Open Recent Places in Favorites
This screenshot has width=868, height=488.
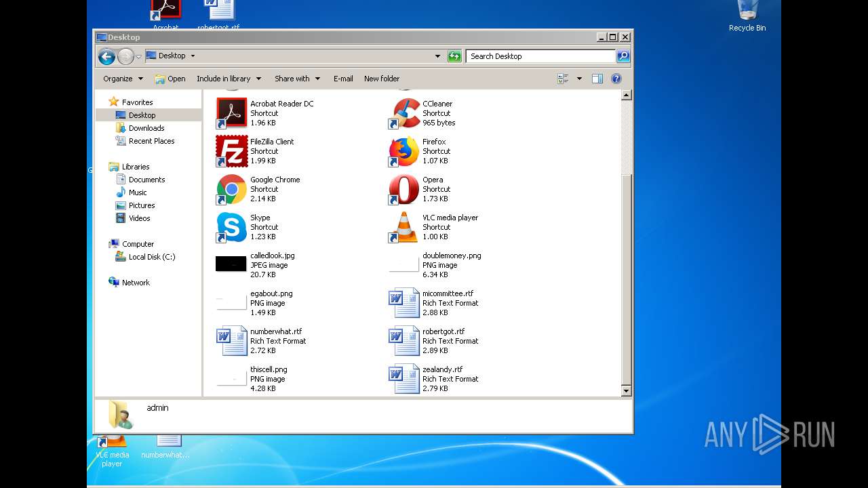click(x=151, y=141)
